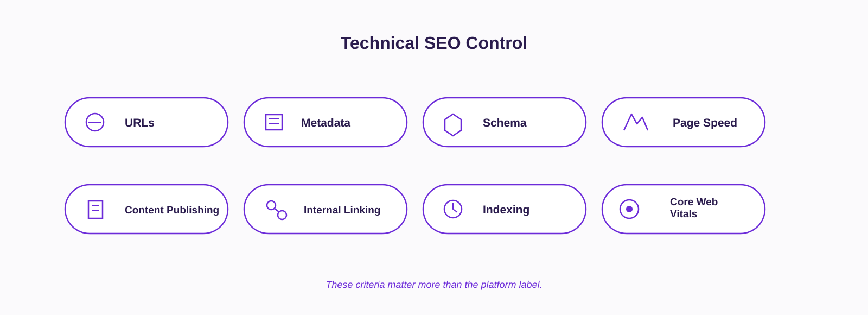The image size is (868, 315).
Task: Click the Indexing clock icon
Action: [x=453, y=209]
